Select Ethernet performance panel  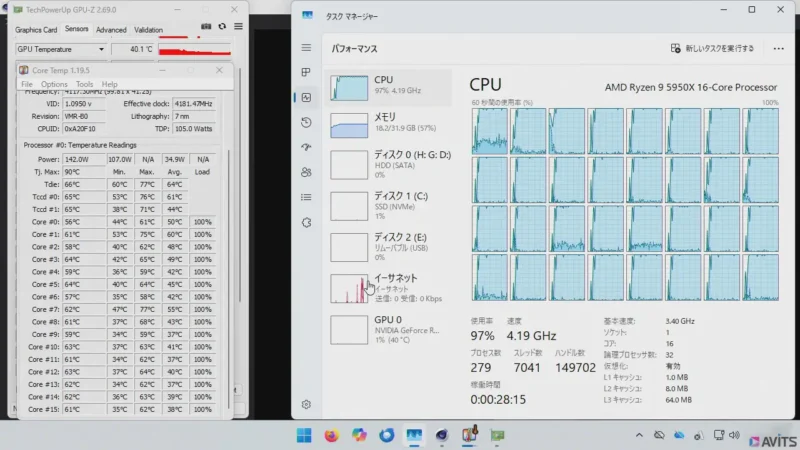click(x=388, y=289)
